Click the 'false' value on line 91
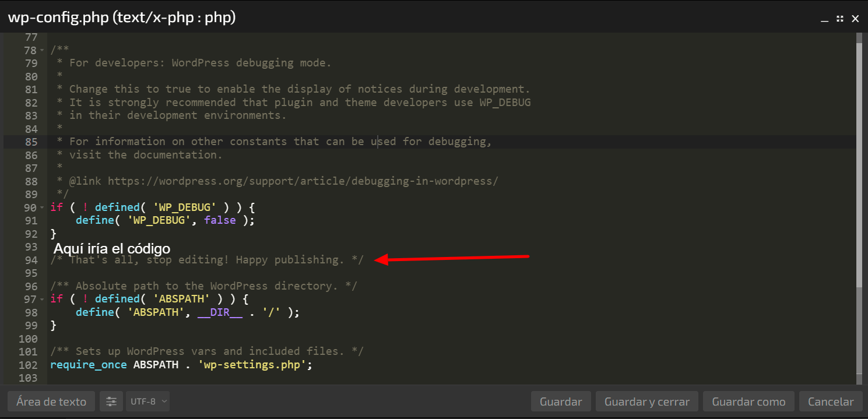Viewport: 868px width, 419px height. pos(220,220)
